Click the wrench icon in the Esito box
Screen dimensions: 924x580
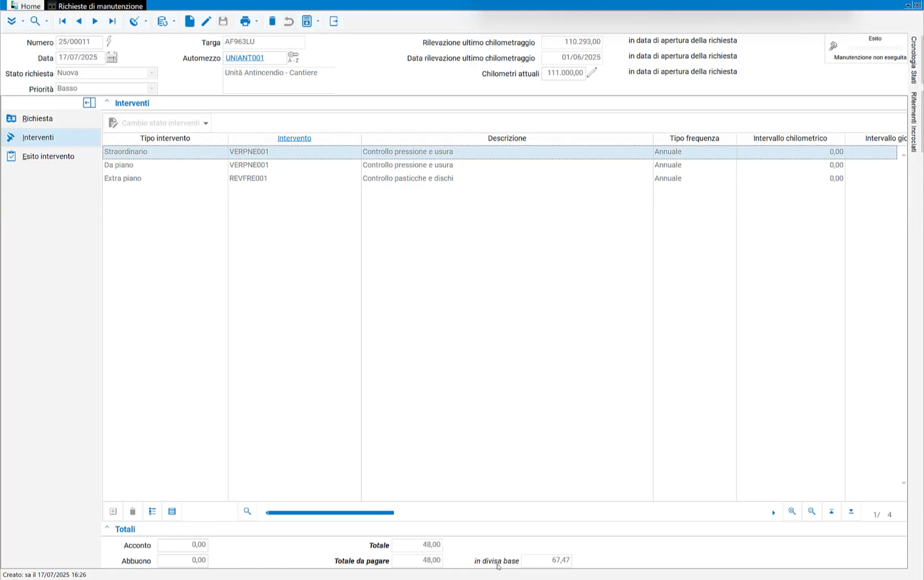[x=833, y=46]
